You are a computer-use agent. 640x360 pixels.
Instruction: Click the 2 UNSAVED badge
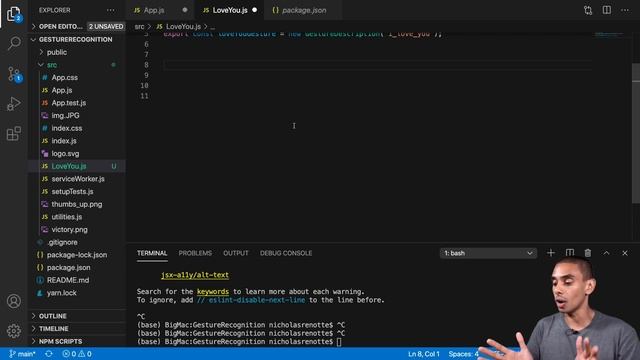(106, 27)
